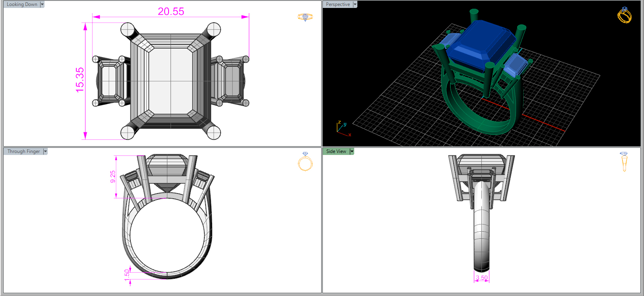644x296 pixels.
Task: Activate the Looking Down viewport title
Action: point(22,4)
